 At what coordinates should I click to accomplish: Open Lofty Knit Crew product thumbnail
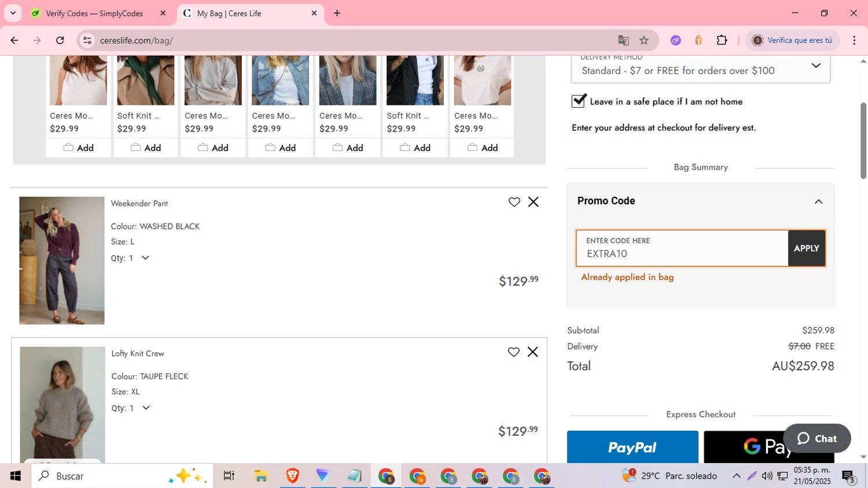click(62, 405)
